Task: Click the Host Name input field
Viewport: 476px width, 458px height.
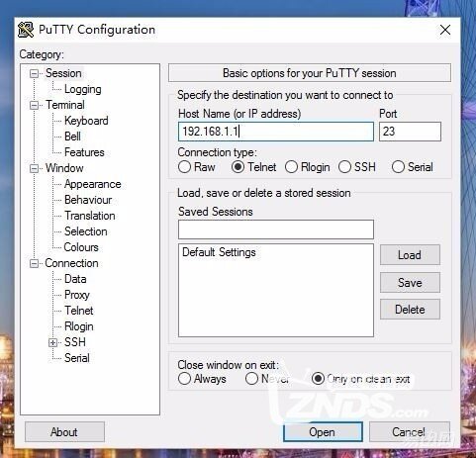Action: [276, 132]
